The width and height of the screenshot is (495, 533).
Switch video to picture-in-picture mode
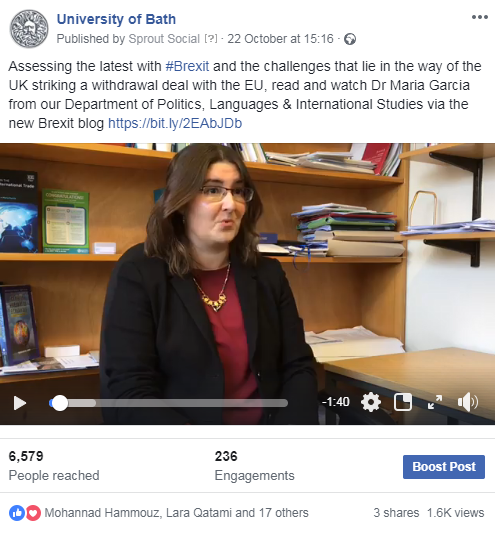point(403,402)
